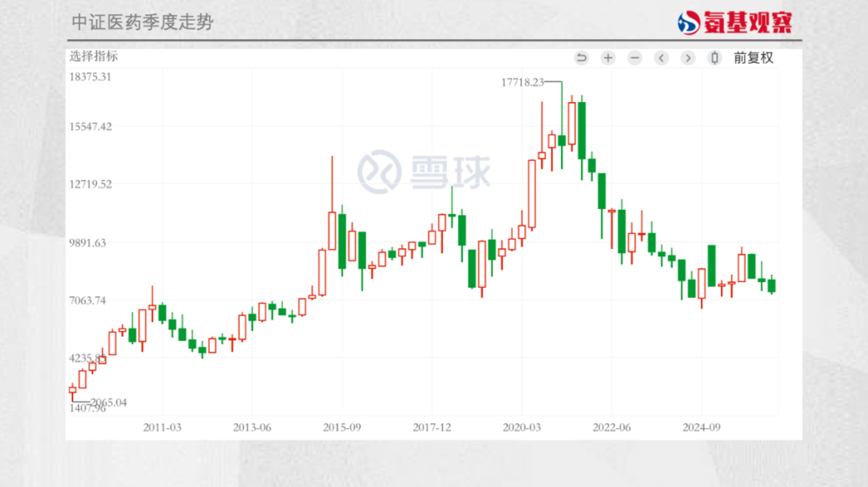Viewport: 868px width, 487px height.
Task: Click the 2024-09 date label
Action: (x=702, y=427)
